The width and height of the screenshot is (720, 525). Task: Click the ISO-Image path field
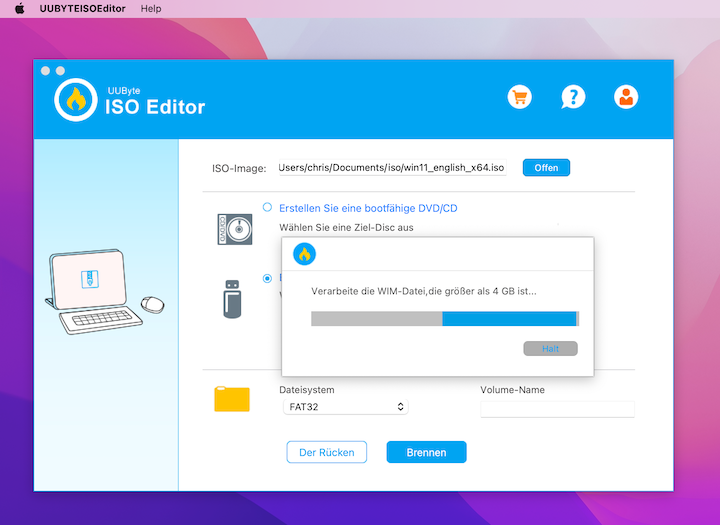point(392,168)
